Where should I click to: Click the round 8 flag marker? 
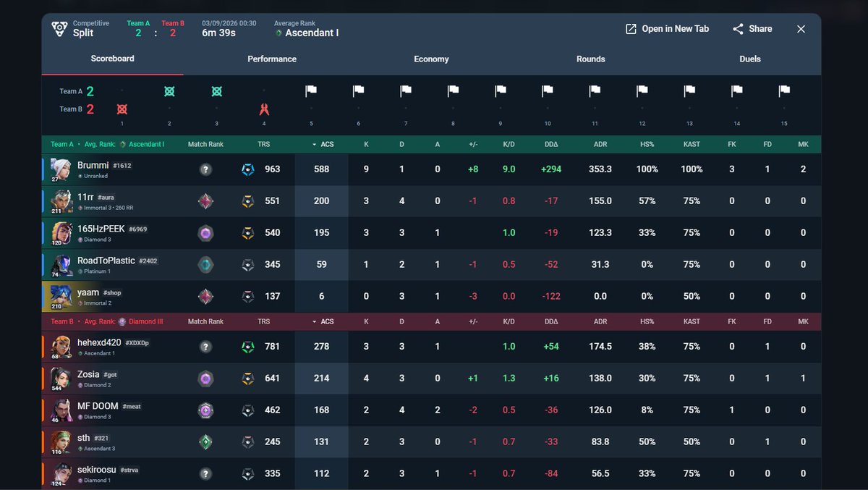pos(453,91)
